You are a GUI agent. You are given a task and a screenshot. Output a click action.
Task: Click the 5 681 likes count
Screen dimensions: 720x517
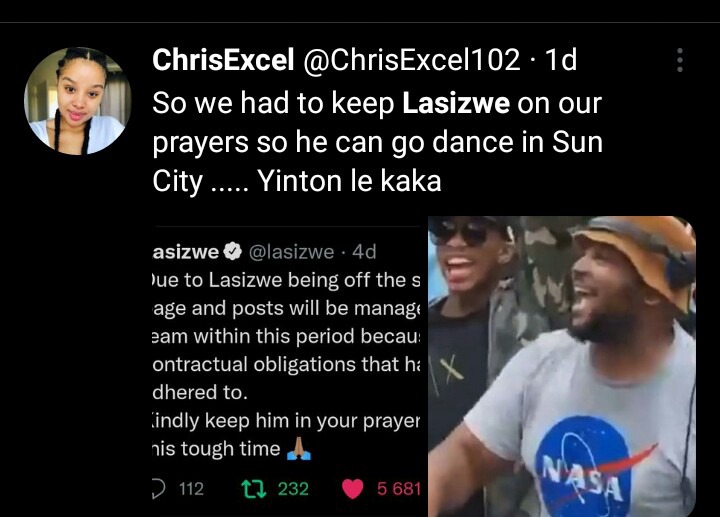pos(399,489)
